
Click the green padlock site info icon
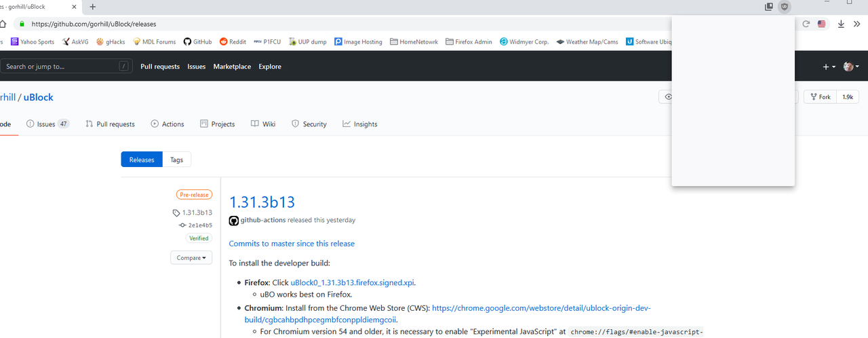pos(22,24)
